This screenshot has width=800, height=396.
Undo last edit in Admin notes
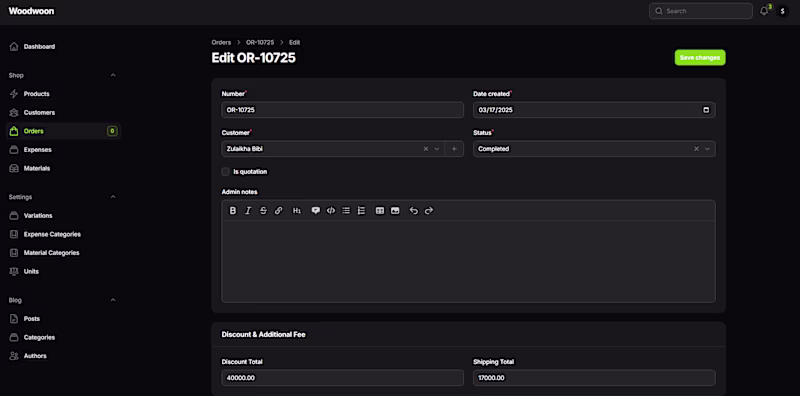click(x=414, y=211)
